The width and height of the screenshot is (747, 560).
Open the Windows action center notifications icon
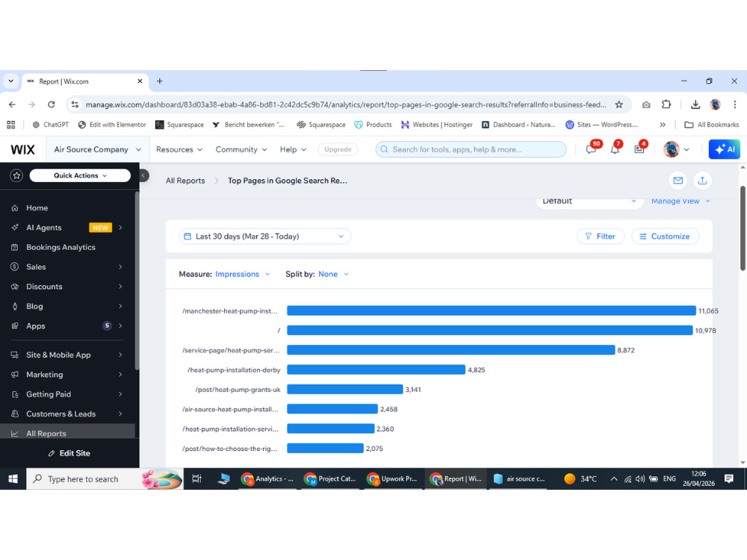click(x=729, y=479)
